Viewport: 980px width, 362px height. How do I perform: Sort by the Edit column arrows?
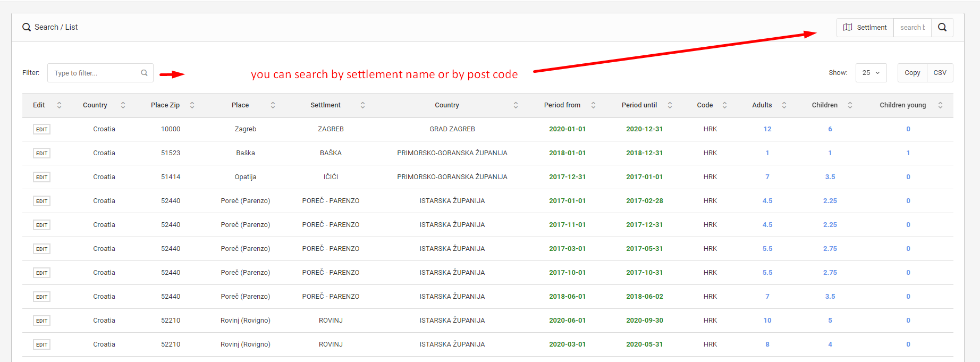click(x=59, y=105)
